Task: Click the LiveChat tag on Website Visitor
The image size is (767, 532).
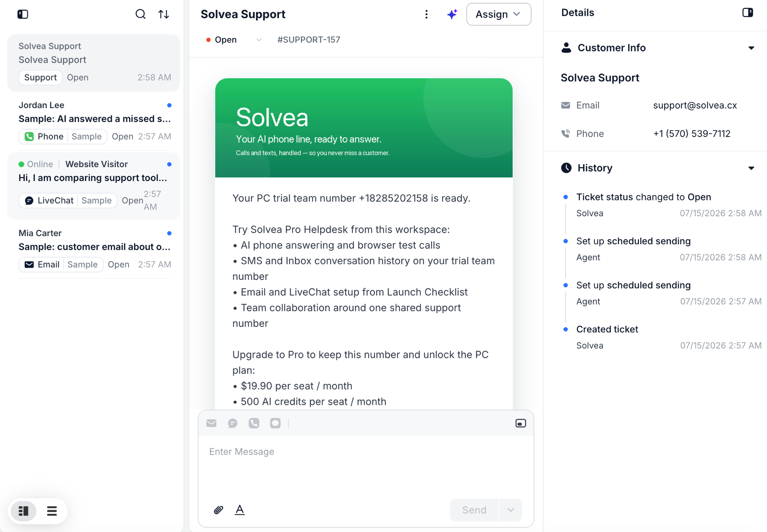Action: pos(49,200)
